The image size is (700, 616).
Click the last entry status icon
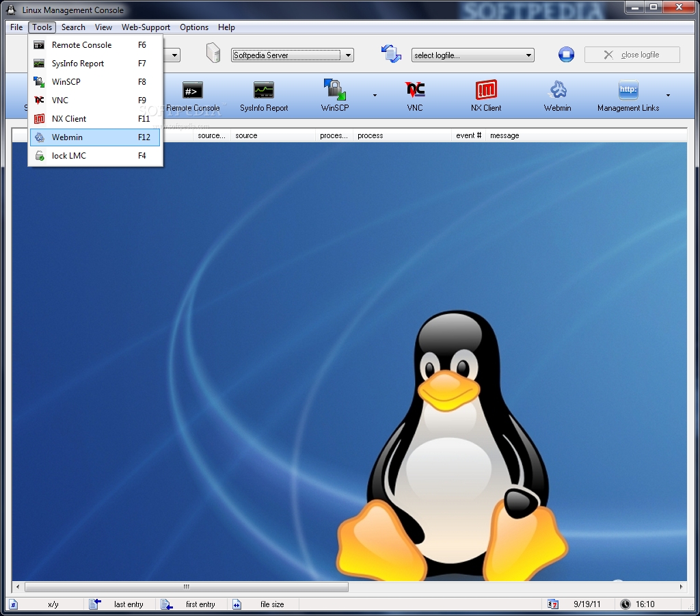[x=94, y=604]
